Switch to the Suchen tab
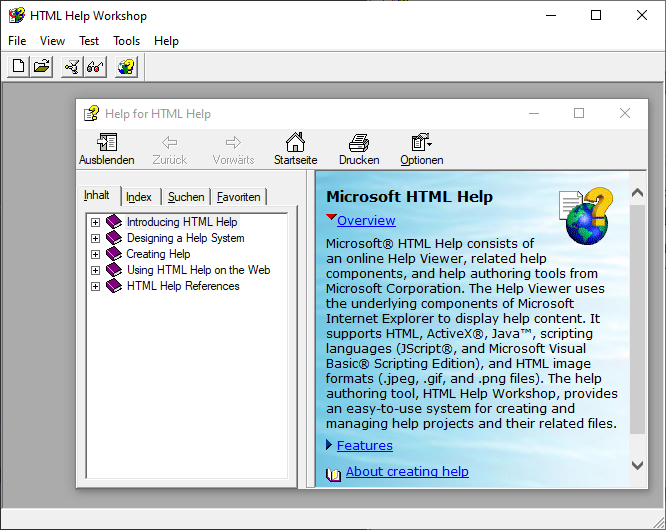 [186, 197]
